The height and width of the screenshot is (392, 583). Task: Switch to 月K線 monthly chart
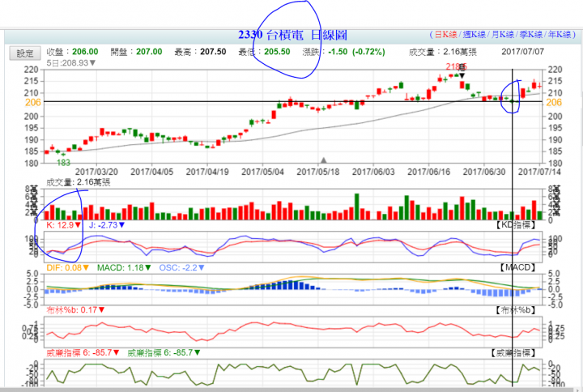(x=503, y=35)
